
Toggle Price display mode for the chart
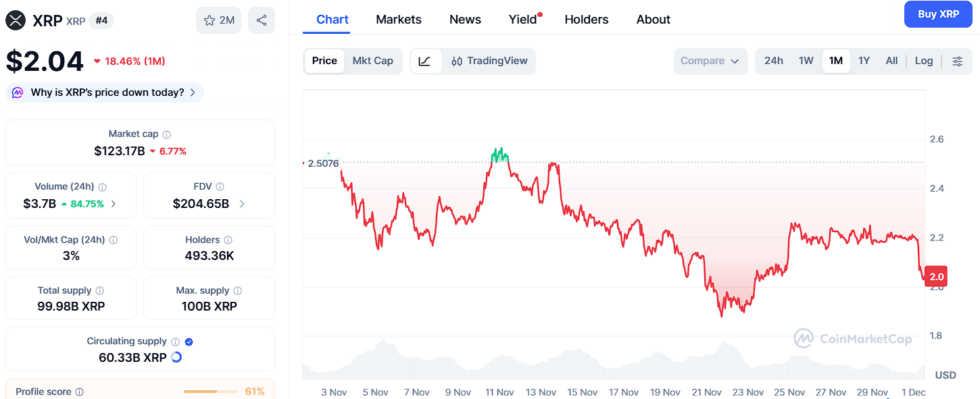(324, 60)
